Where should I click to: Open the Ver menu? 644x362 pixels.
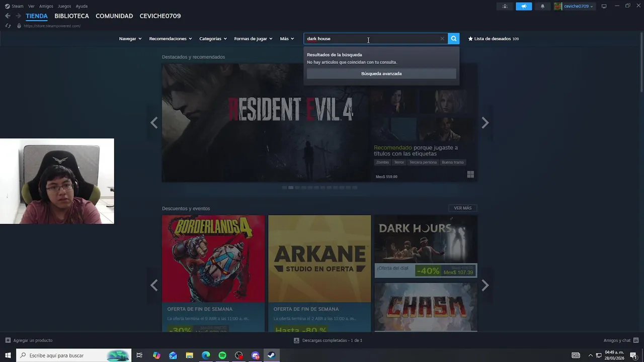coord(31,6)
